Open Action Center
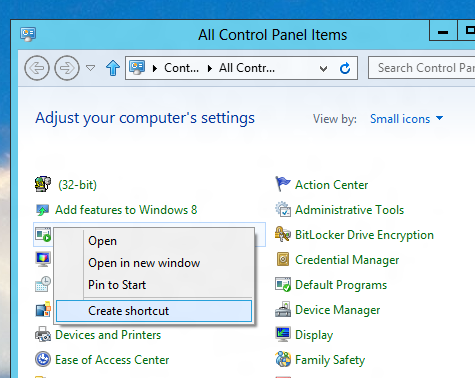Screen dimensions: 475x378 (331, 185)
